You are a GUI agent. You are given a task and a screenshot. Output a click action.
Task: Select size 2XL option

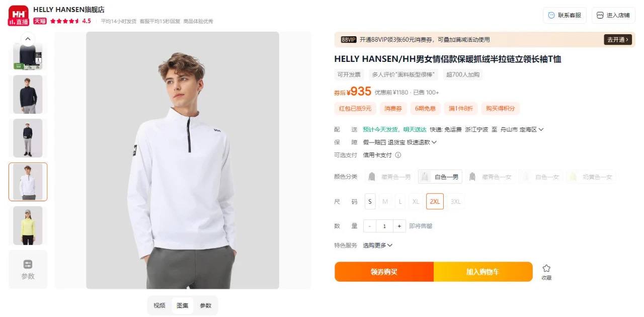(435, 201)
